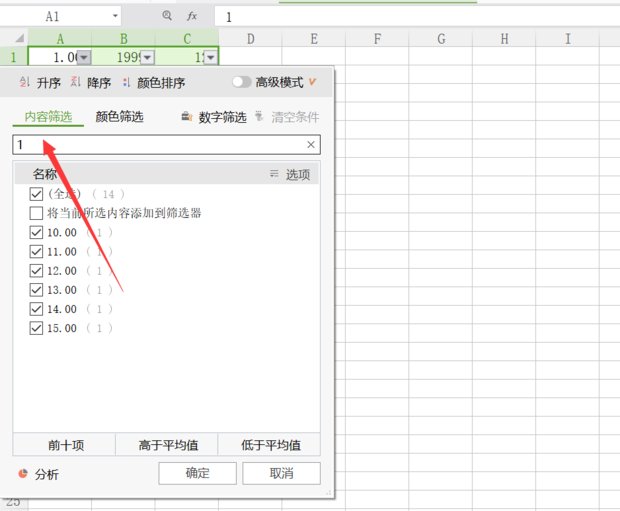Click the 15.00 list item text
Image resolution: width=620 pixels, height=511 pixels.
[62, 328]
